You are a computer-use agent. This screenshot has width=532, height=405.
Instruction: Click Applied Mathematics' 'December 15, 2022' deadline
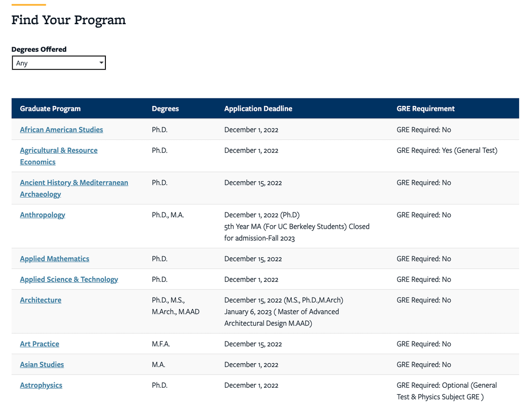pos(253,259)
